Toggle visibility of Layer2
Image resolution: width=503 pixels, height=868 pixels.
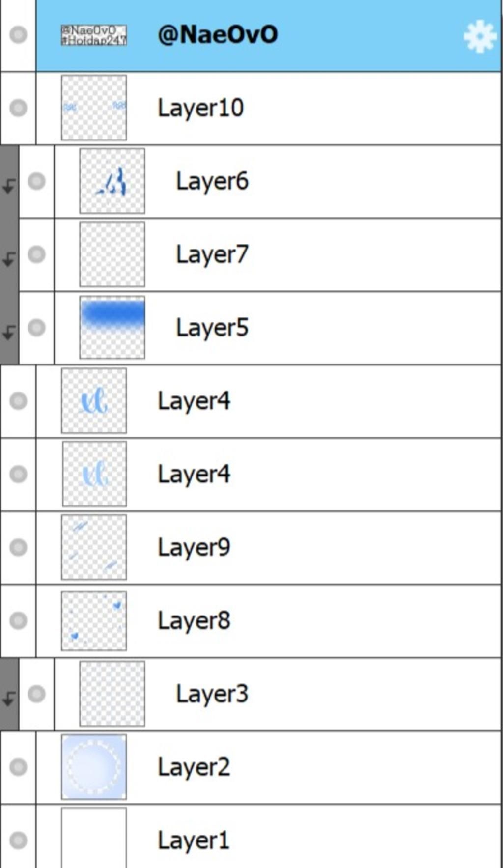pyautogui.click(x=18, y=766)
